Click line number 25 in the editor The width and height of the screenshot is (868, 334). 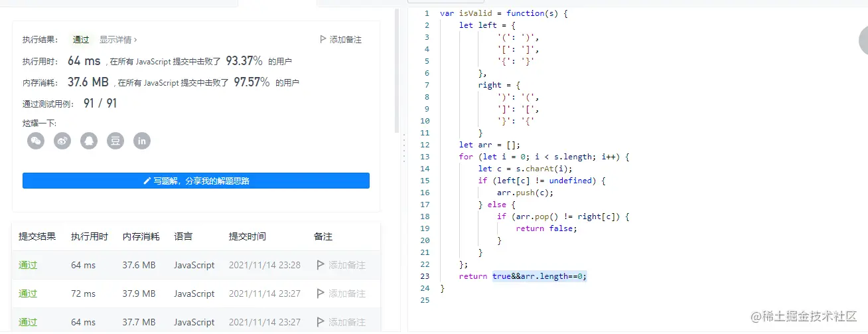[425, 300]
